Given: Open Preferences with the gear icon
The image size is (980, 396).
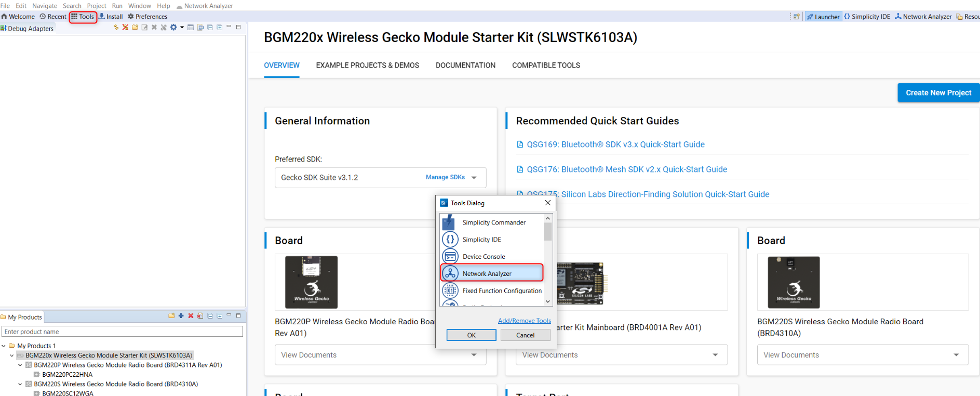Looking at the screenshot, I should [x=131, y=17].
